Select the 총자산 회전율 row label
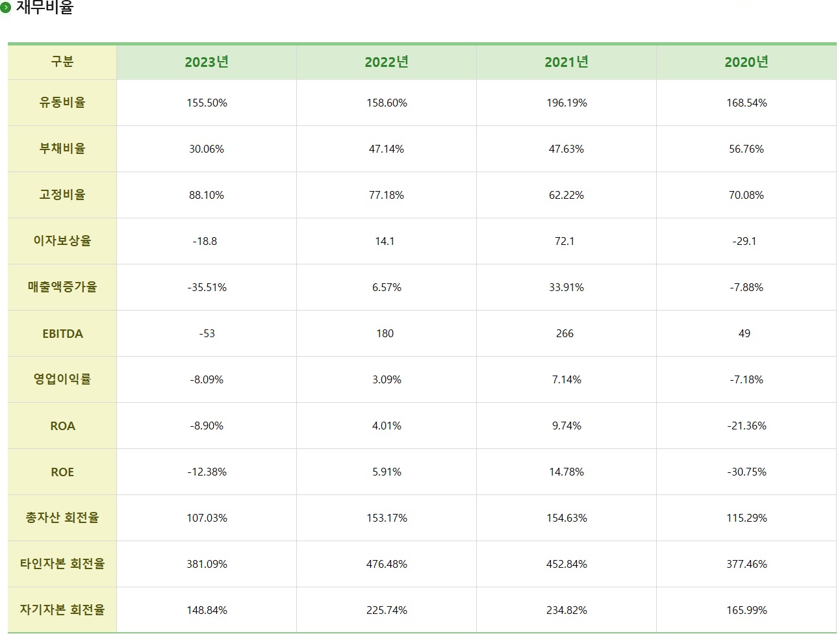This screenshot has height=638, width=840. tap(62, 518)
